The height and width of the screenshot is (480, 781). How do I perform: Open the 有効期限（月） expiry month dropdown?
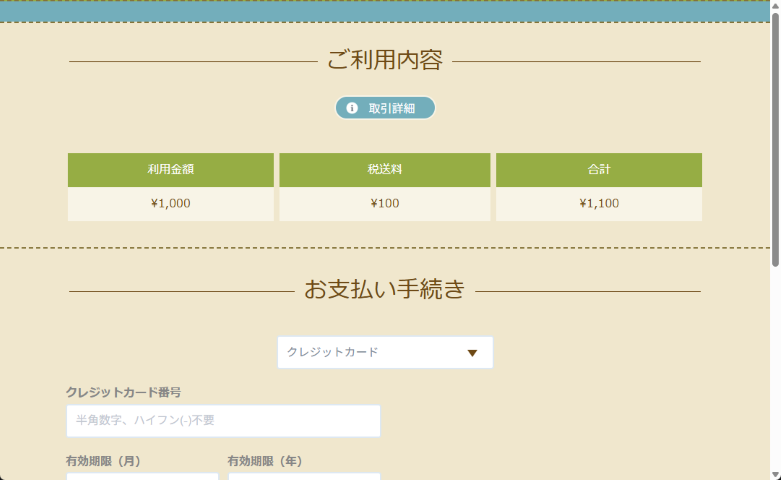click(x=142, y=476)
